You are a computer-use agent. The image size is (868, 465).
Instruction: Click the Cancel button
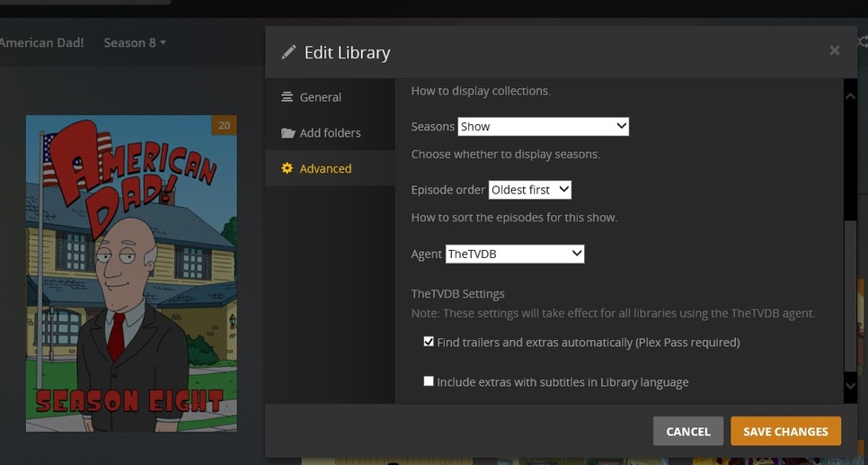click(688, 431)
